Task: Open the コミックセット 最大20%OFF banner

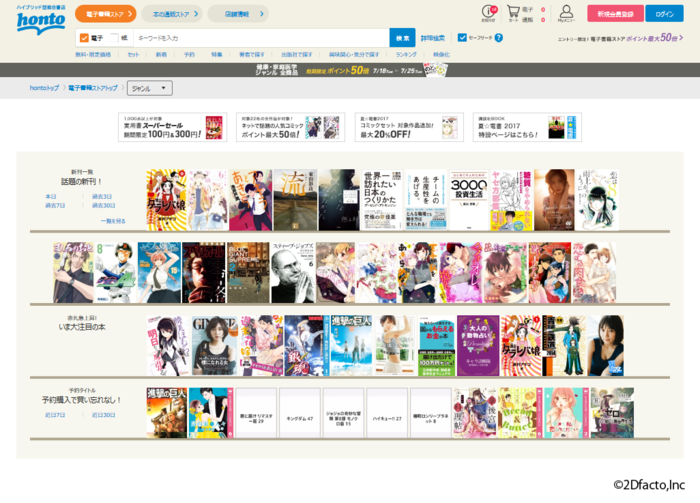Action: pos(409,127)
